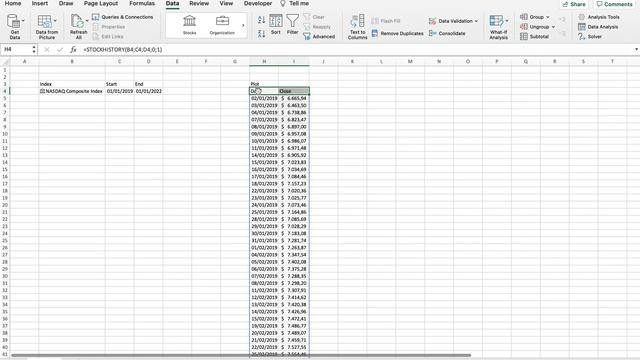Open Queries & Connections
640x360 pixels.
[x=122, y=17]
